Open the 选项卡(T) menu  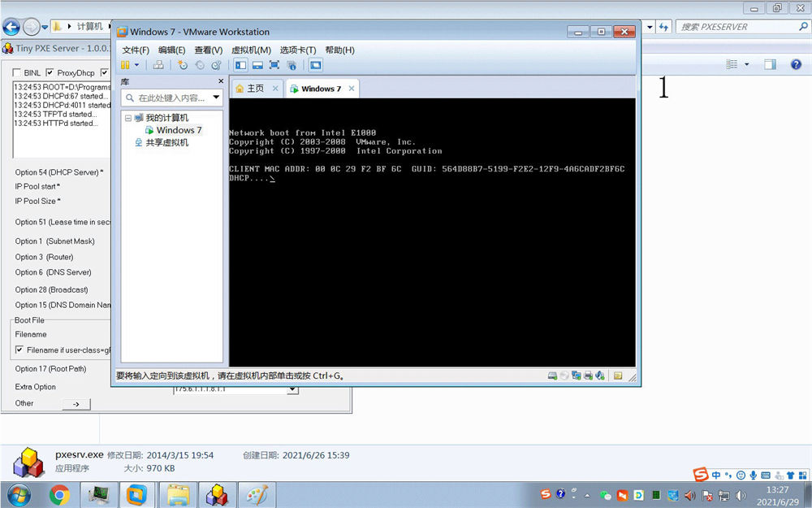[298, 50]
